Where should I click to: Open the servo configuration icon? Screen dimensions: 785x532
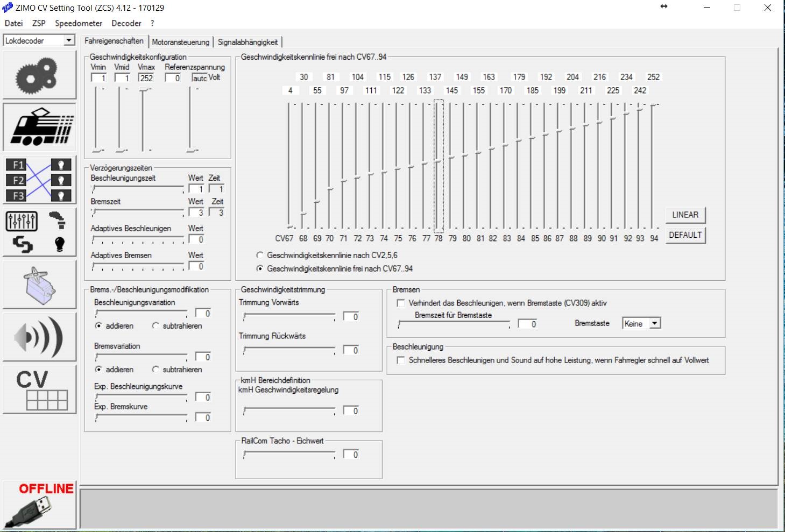tap(39, 285)
